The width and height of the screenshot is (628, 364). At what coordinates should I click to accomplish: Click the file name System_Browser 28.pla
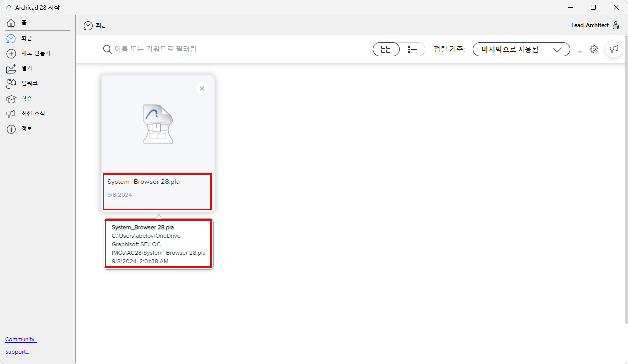coord(143,182)
